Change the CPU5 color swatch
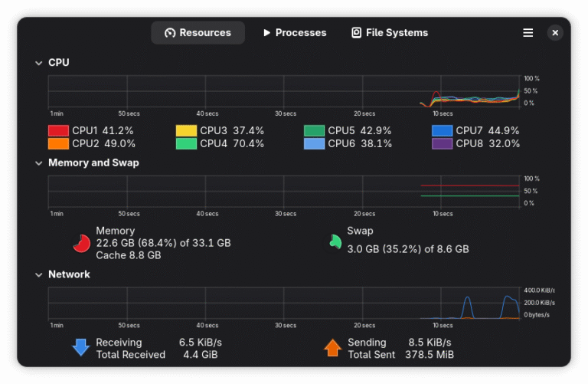 (314, 131)
